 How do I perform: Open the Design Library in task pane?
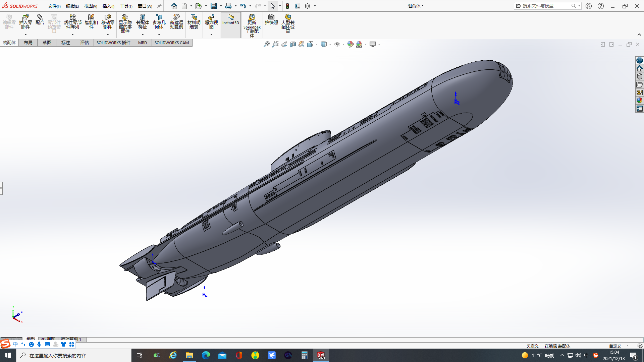(639, 76)
